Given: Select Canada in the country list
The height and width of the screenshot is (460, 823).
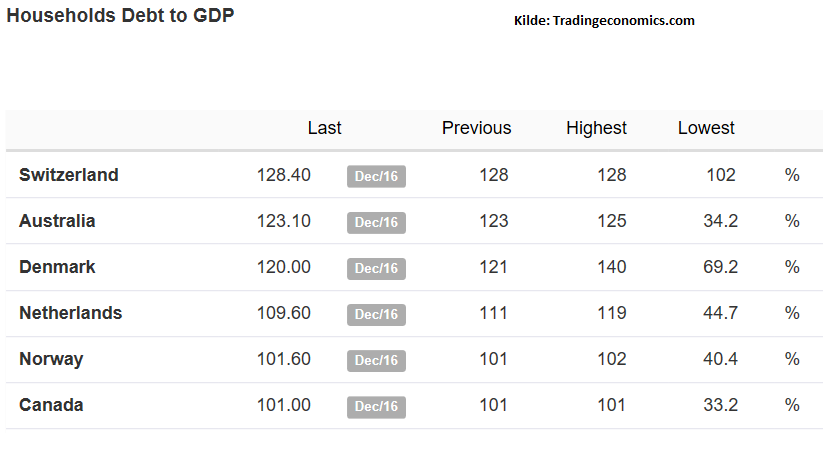Looking at the screenshot, I should [51, 405].
